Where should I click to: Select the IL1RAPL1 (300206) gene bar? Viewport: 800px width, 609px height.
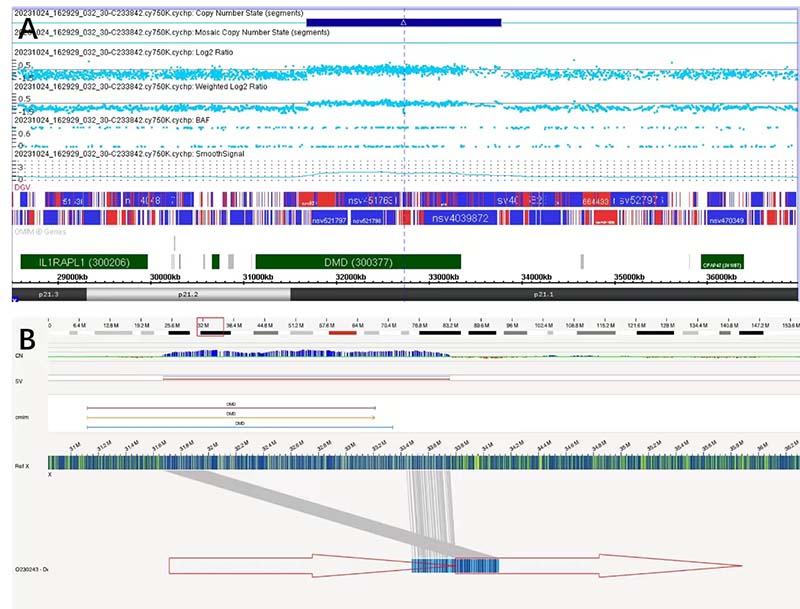click(84, 262)
